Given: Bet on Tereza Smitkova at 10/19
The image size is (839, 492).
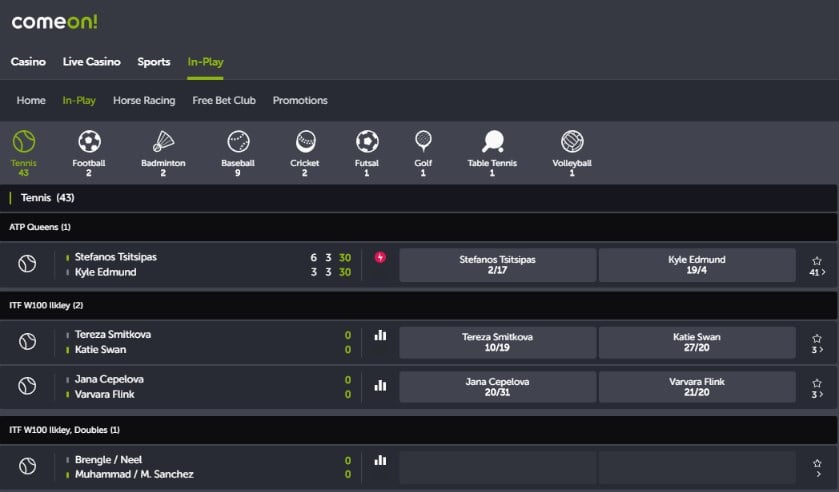Looking at the screenshot, I should (x=498, y=343).
